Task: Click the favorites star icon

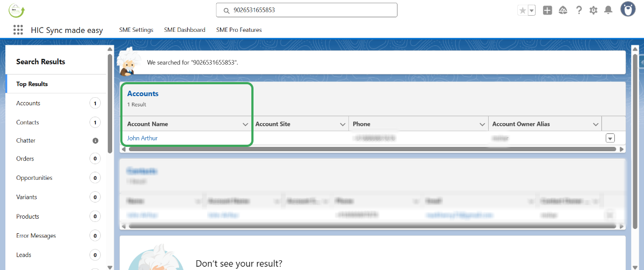Action: 523,11
